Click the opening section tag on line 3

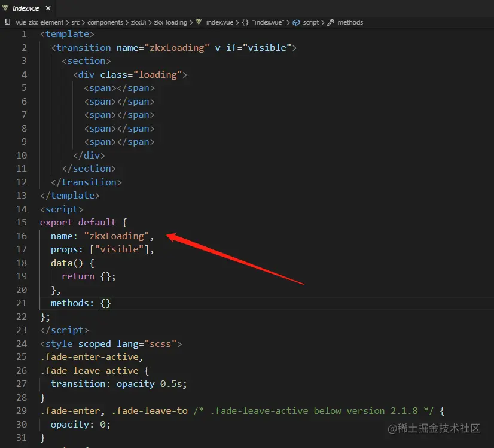86,61
